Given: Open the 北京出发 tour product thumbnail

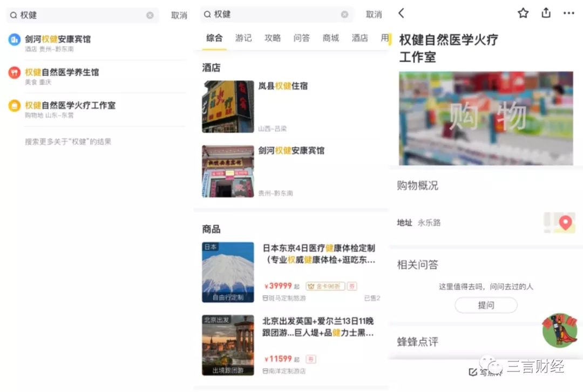Looking at the screenshot, I should coord(228,346).
